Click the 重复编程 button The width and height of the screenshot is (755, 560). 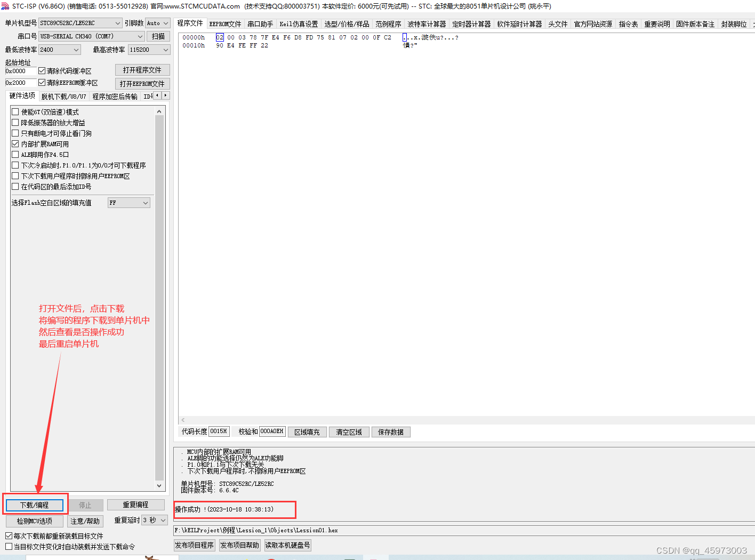(x=135, y=505)
